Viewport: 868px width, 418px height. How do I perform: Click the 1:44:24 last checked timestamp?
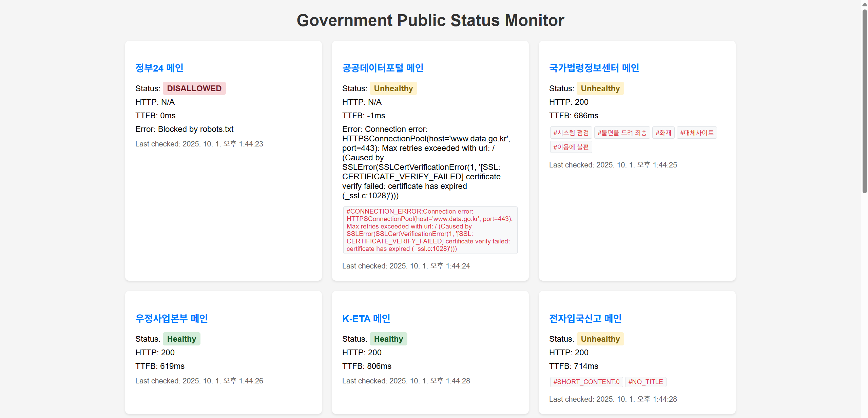coord(406,266)
